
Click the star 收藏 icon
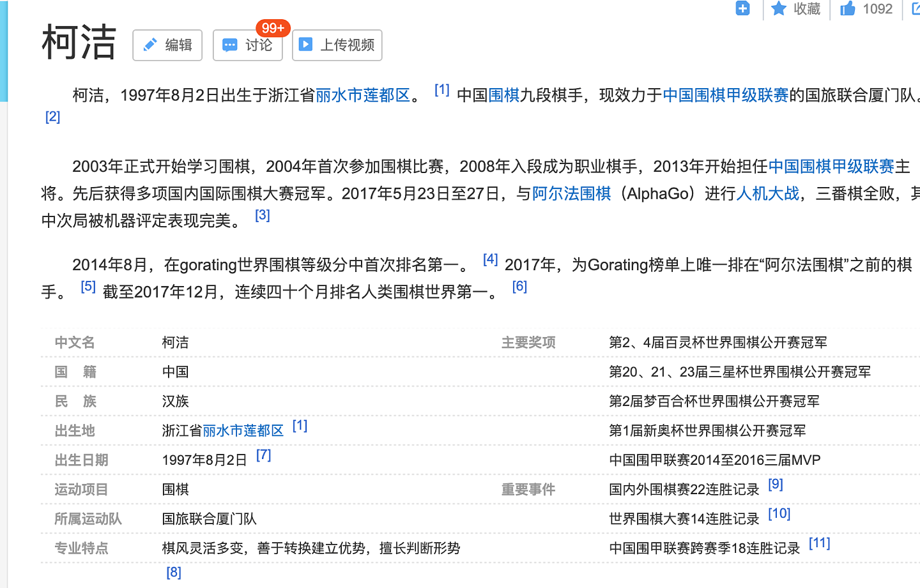click(x=778, y=8)
